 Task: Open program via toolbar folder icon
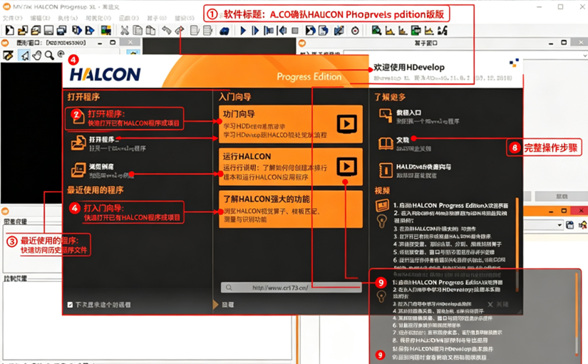pyautogui.click(x=23, y=31)
